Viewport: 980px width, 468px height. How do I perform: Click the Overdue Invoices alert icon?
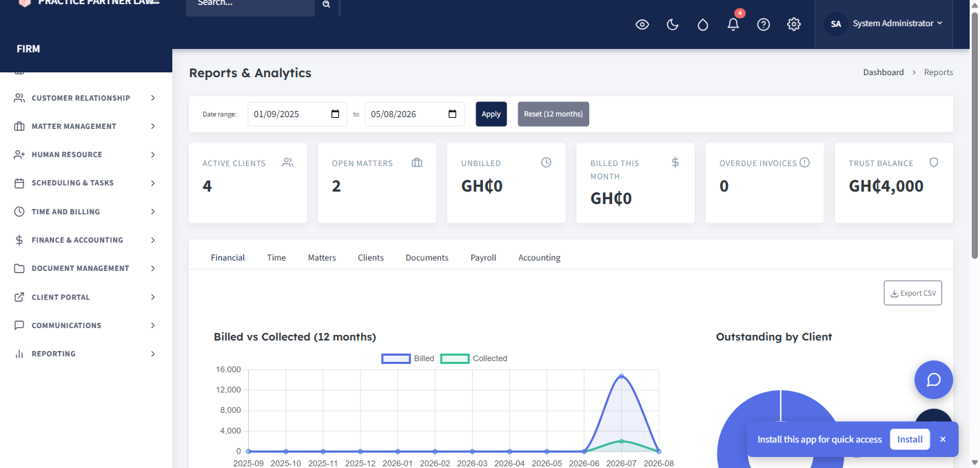coord(804,163)
